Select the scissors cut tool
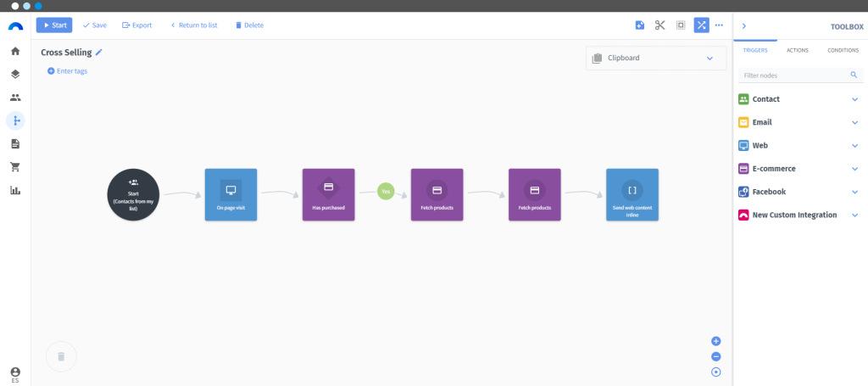 click(x=659, y=25)
